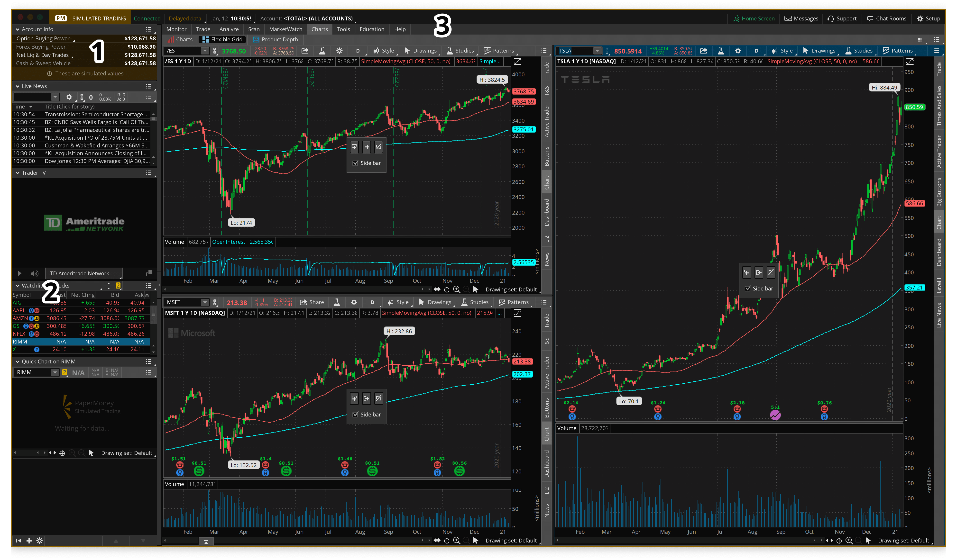
Task: Toggle MSFT symbol link clip icon
Action: (x=215, y=302)
